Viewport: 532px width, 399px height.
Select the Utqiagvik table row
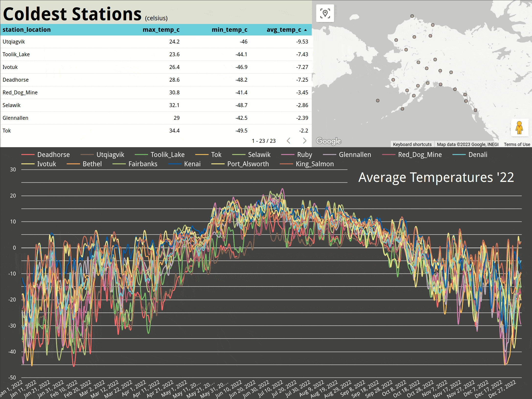point(14,42)
